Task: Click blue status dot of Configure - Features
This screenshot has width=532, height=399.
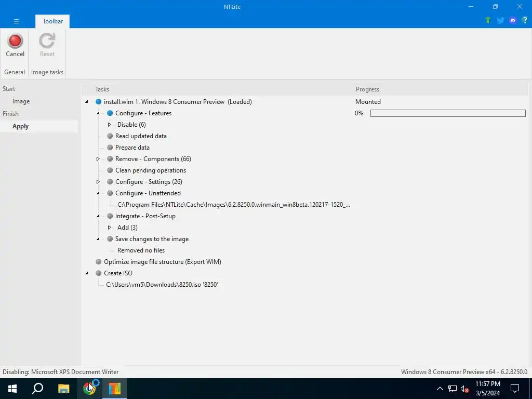Action: 110,113
